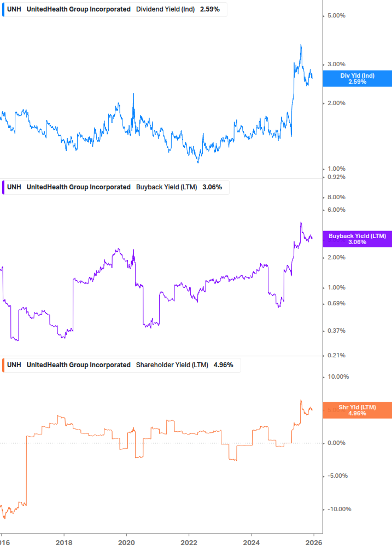Click the blue color bar beside the Dividend Yield legend
The height and width of the screenshot is (550, 392).
pos(3,9)
